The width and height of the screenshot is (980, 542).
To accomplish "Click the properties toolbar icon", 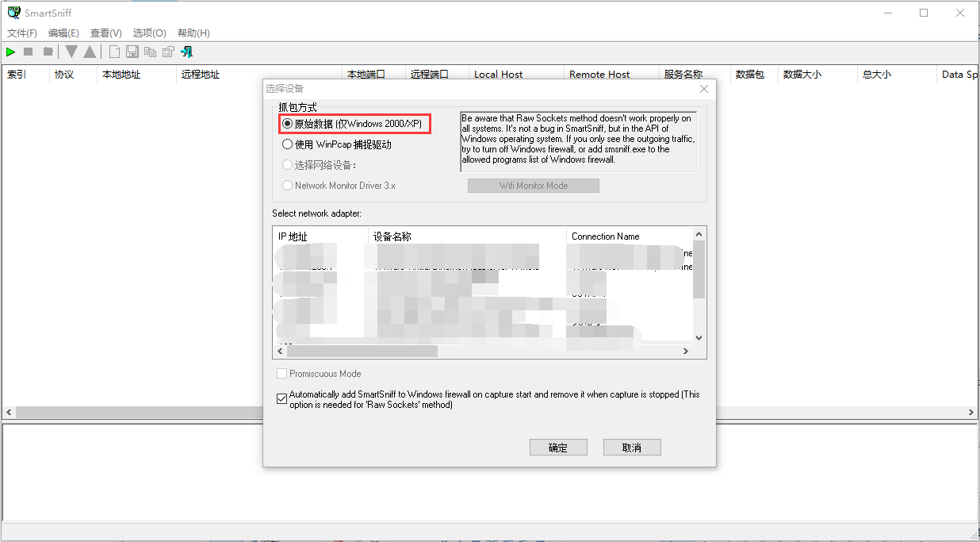I will pos(168,52).
